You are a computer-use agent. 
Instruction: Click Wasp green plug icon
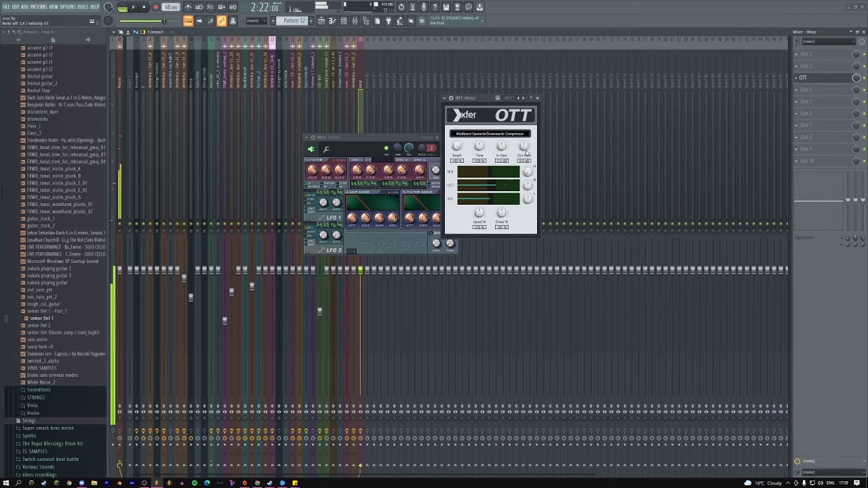[x=311, y=149]
